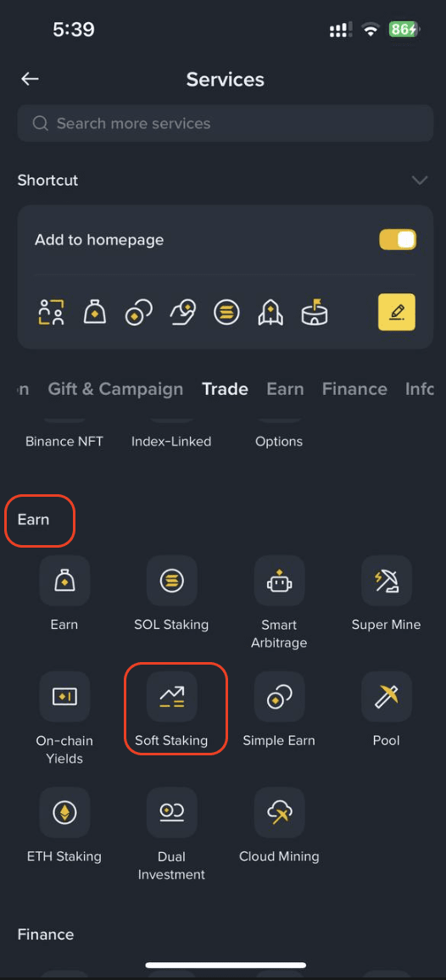This screenshot has width=446, height=980.
Task: Open the rocket shortcut icon
Action: 270,312
